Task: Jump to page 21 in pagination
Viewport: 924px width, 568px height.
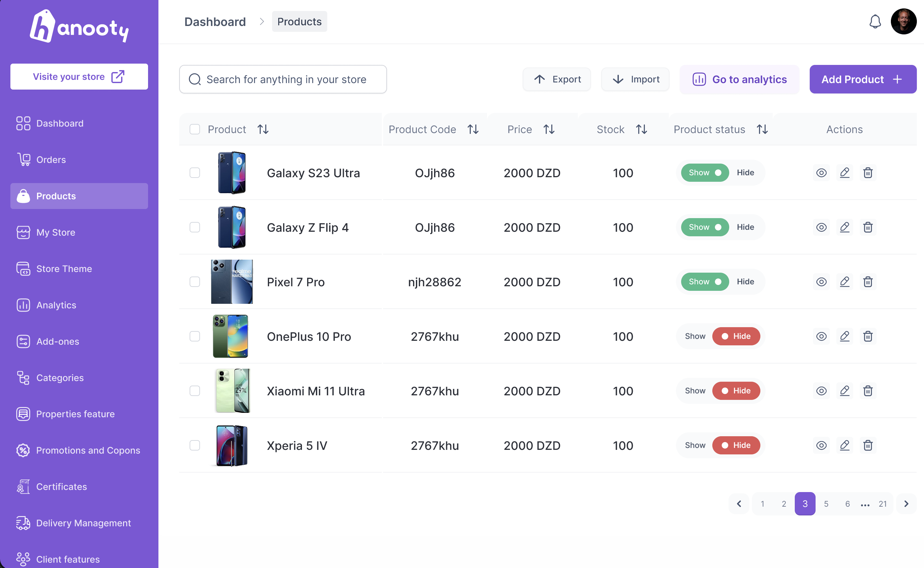Action: tap(882, 504)
